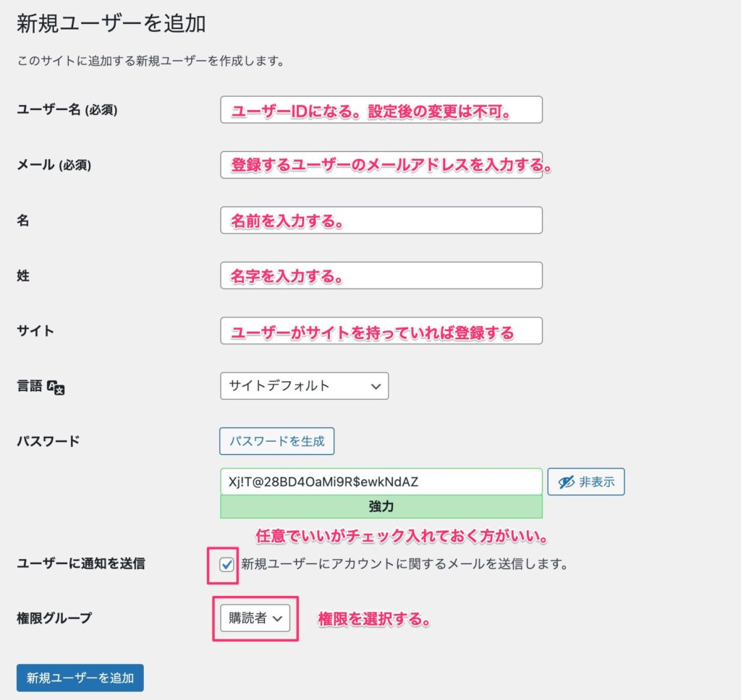Viewport: 741px width, 700px height.
Task: Click into the サイト input field
Action: (381, 330)
